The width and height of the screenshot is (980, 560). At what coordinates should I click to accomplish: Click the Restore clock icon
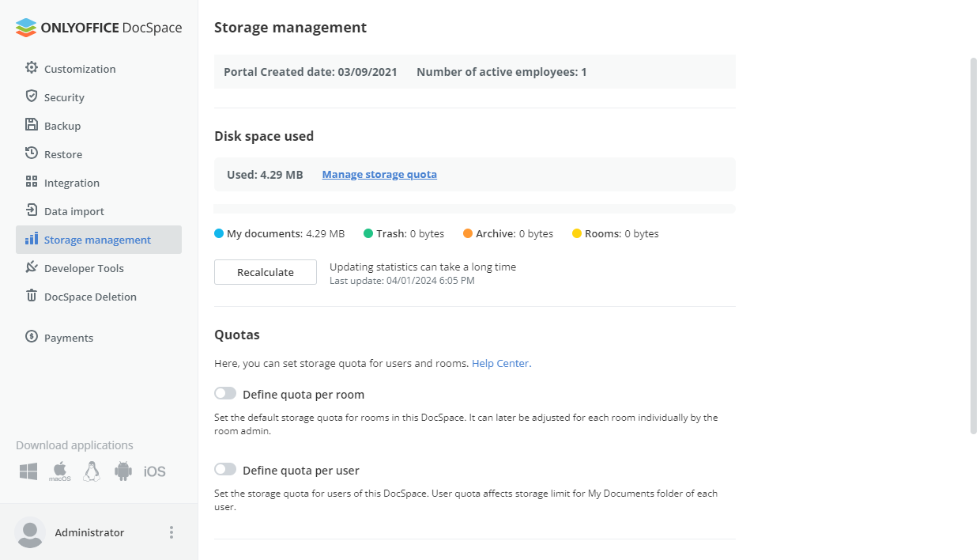tap(32, 153)
